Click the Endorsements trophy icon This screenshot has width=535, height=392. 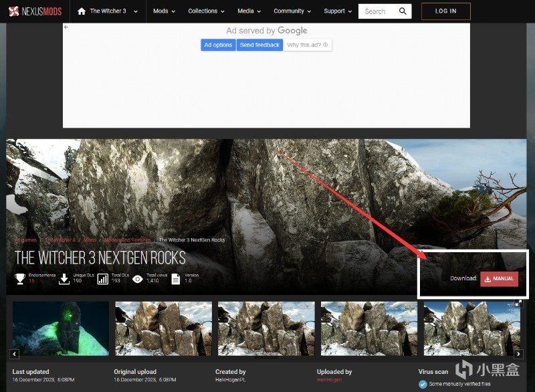tap(20, 279)
